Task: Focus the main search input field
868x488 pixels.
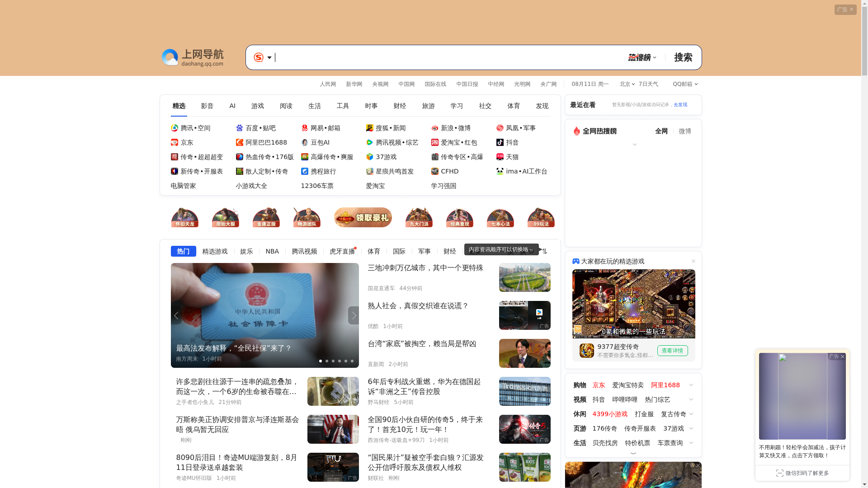Action: coord(448,57)
